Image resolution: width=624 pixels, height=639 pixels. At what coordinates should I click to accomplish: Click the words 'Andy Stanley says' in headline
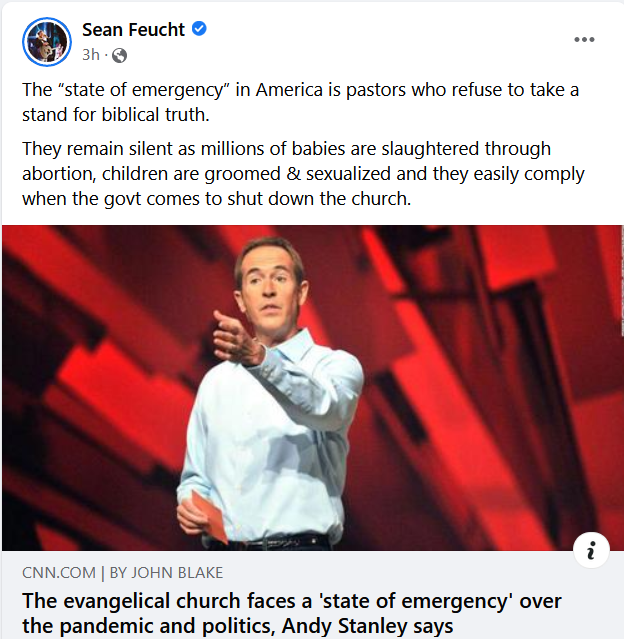pyautogui.click(x=384, y=626)
